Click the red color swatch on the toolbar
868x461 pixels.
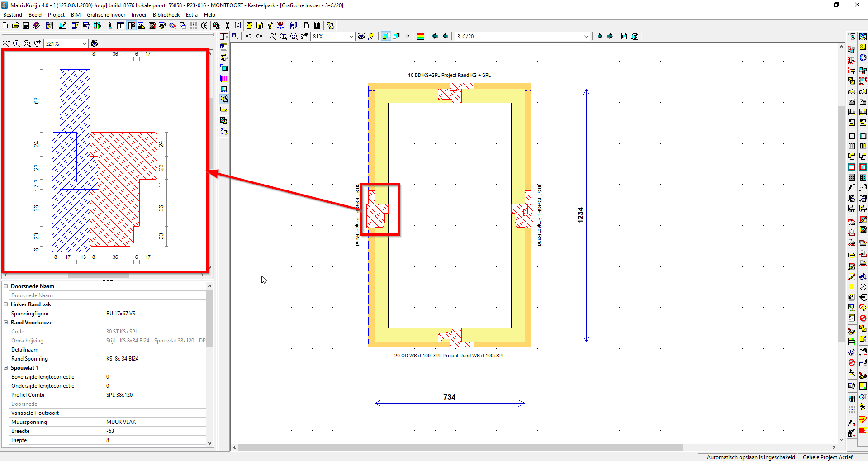tap(420, 36)
